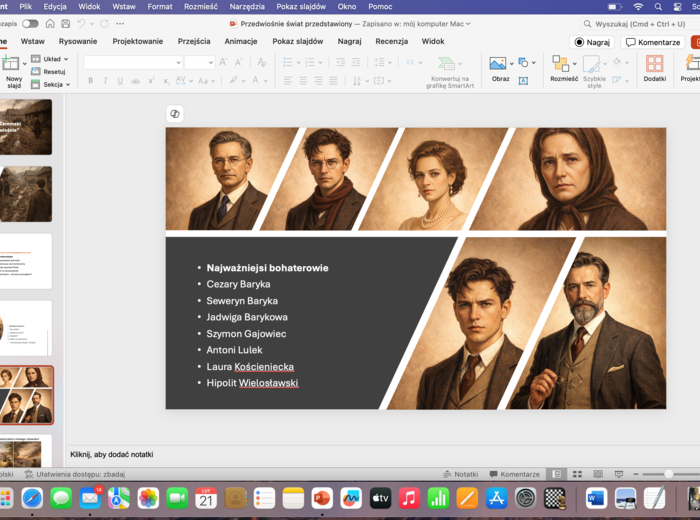This screenshot has height=520, width=700.
Task: Click the Konwertuj na grafikę SmartArt icon
Action: tap(445, 64)
